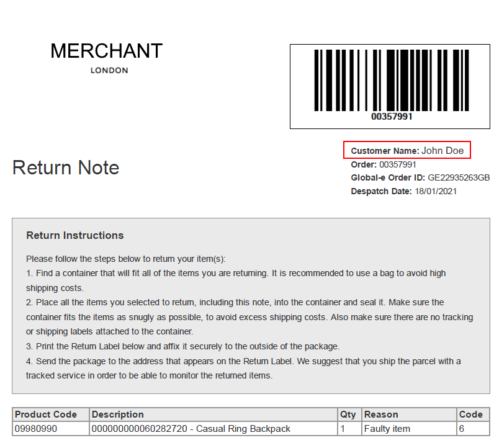Click the MERCHANT logo heading

point(107,51)
